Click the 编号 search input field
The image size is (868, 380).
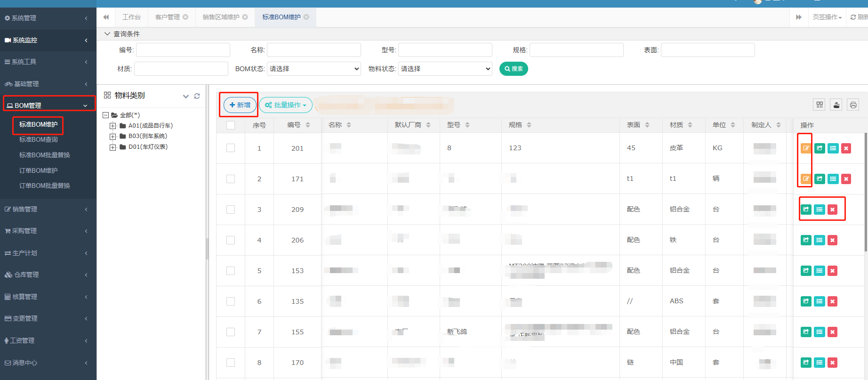[183, 50]
